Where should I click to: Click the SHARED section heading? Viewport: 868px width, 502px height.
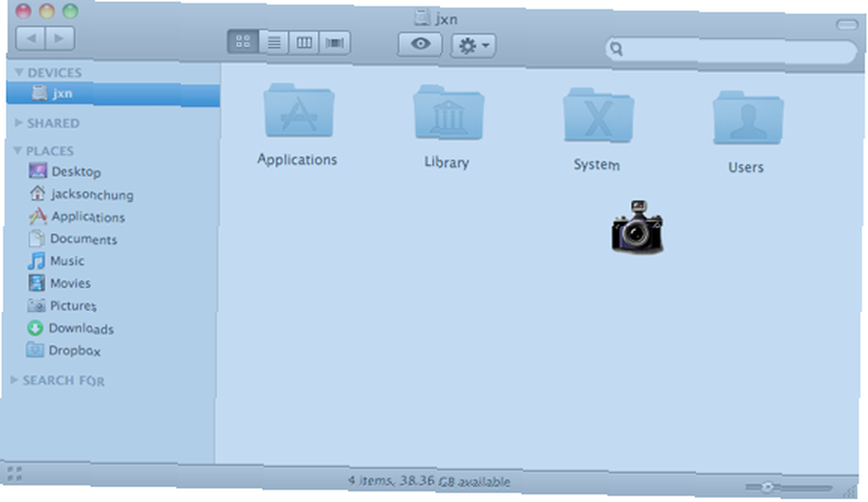tap(53, 123)
